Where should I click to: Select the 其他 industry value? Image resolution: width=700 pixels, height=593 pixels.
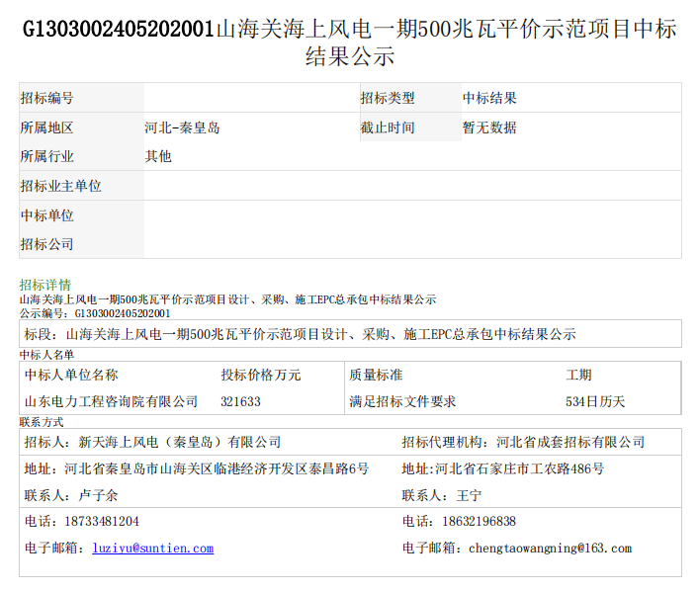click(x=158, y=156)
